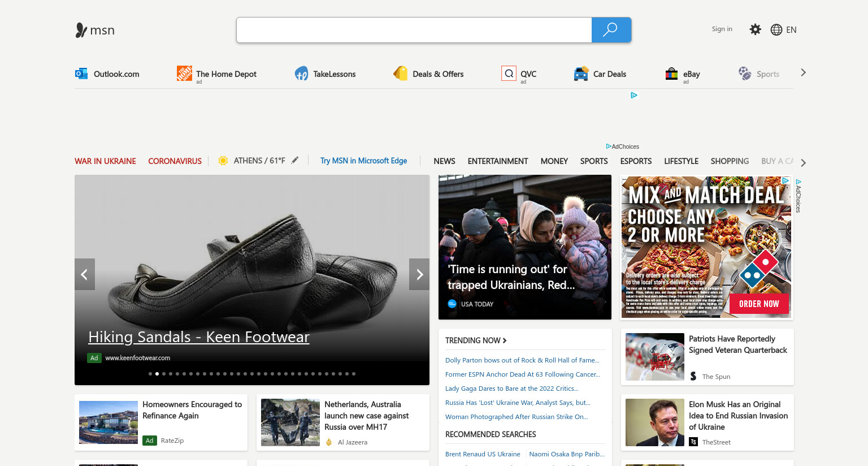Image resolution: width=868 pixels, height=466 pixels.
Task: Open settings gear icon
Action: 755,29
